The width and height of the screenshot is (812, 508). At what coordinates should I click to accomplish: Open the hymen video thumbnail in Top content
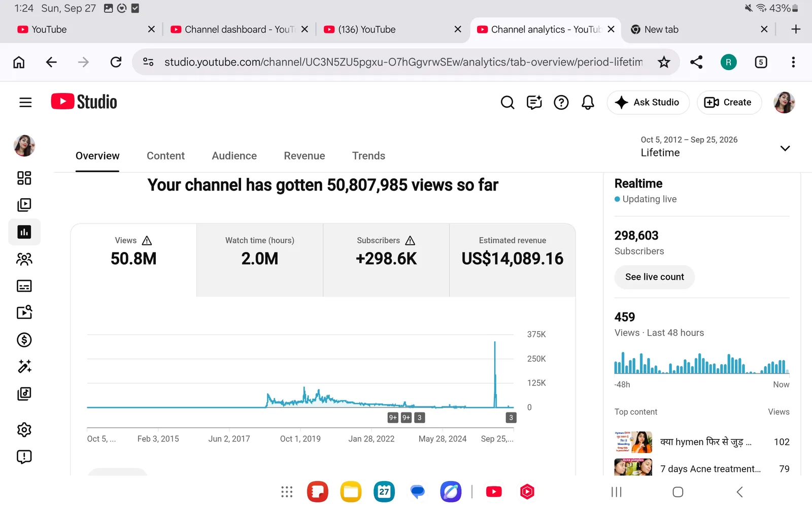tap(633, 442)
